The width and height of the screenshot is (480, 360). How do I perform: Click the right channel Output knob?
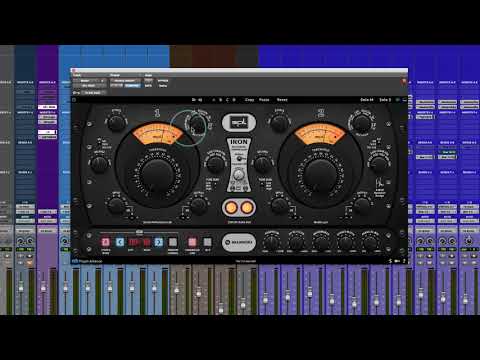pos(361,205)
